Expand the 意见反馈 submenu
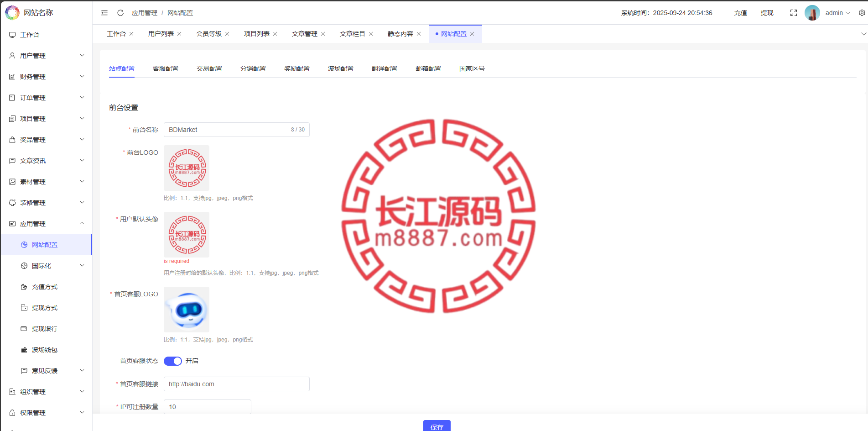Viewport: 868px width, 431px height. 46,371
